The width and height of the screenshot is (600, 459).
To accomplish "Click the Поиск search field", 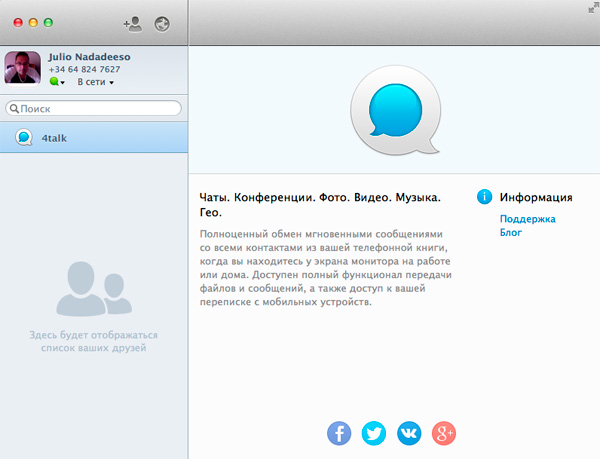I will pyautogui.click(x=94, y=108).
